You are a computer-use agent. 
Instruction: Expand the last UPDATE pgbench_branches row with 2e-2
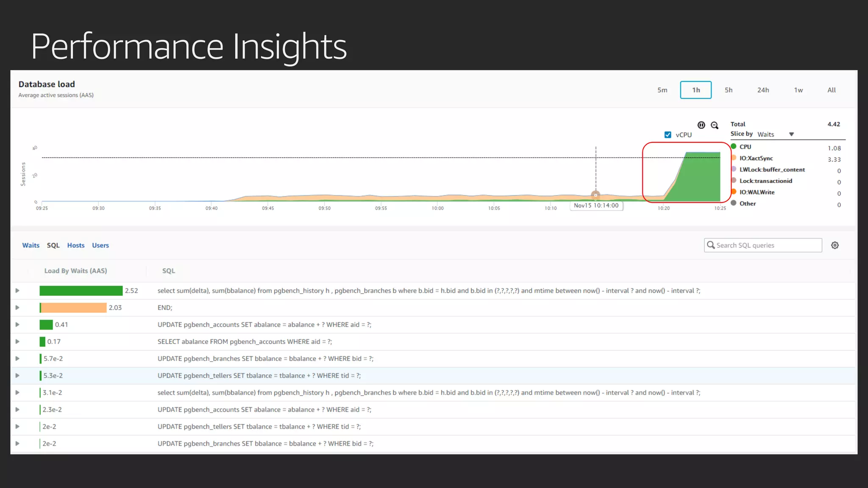pyautogui.click(x=17, y=444)
